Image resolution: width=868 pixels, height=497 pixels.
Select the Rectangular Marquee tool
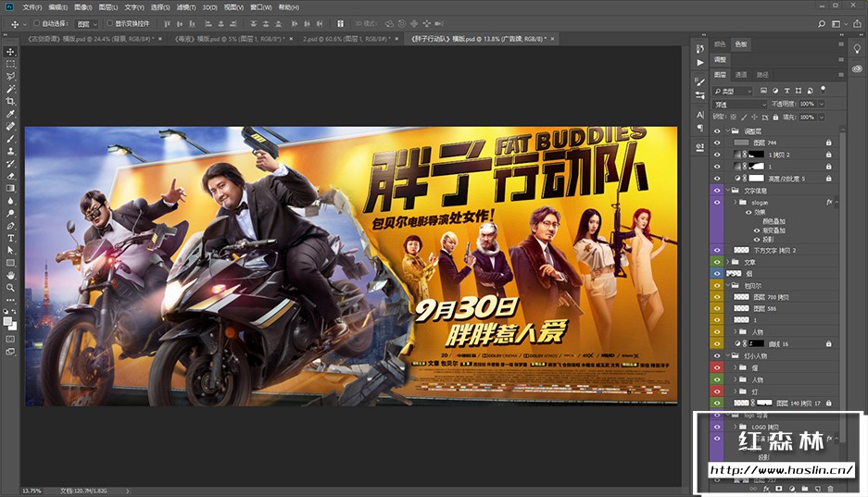tap(10, 64)
